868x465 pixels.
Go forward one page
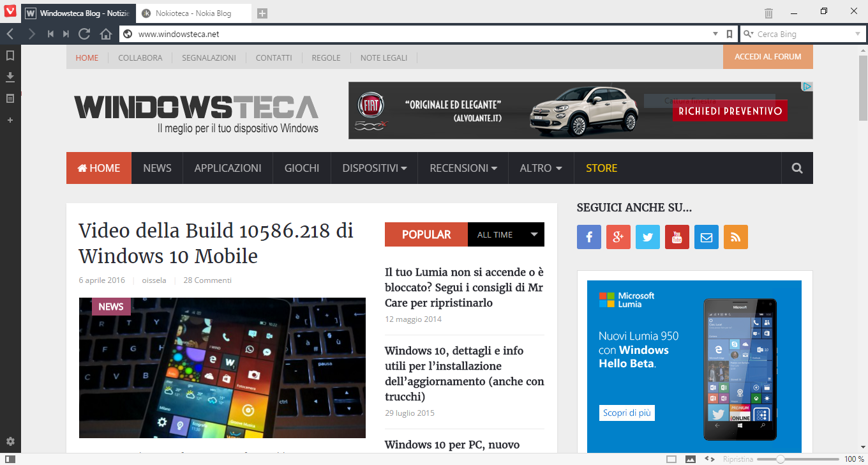click(x=31, y=34)
